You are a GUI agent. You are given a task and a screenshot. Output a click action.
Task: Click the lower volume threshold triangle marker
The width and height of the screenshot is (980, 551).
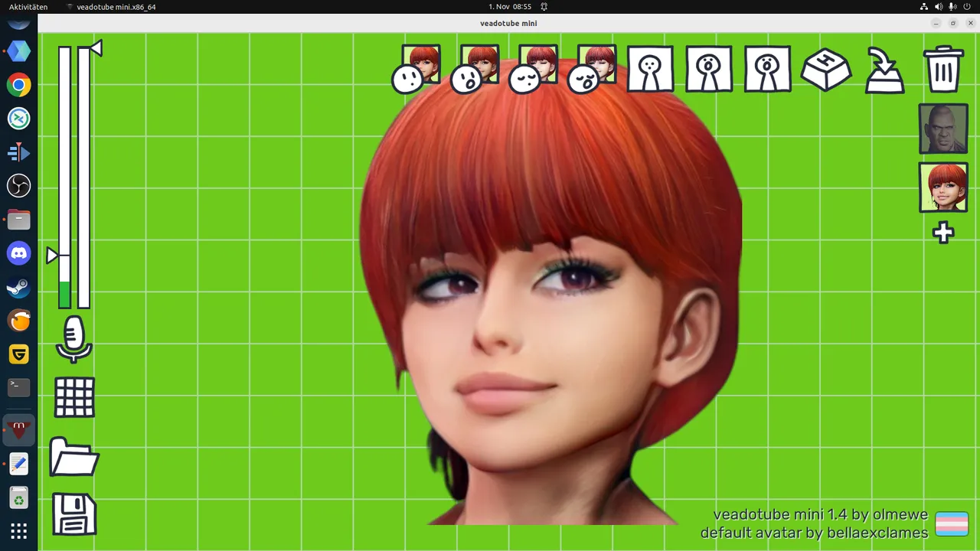click(x=52, y=256)
